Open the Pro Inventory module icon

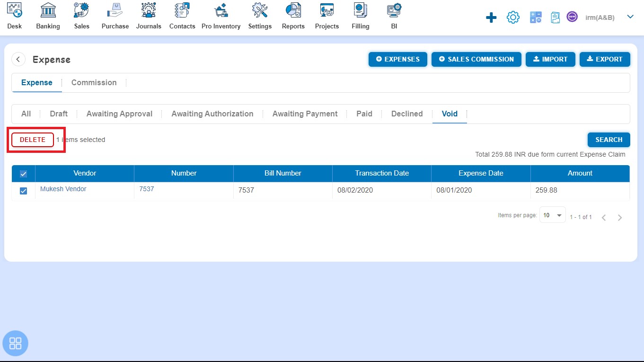pyautogui.click(x=221, y=10)
